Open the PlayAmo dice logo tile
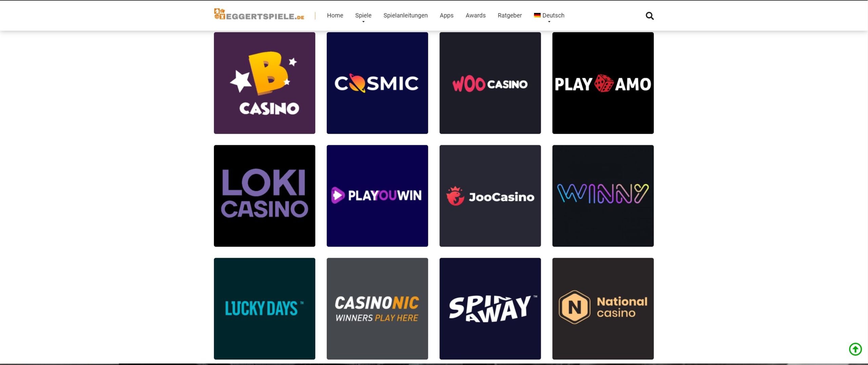 point(603,83)
